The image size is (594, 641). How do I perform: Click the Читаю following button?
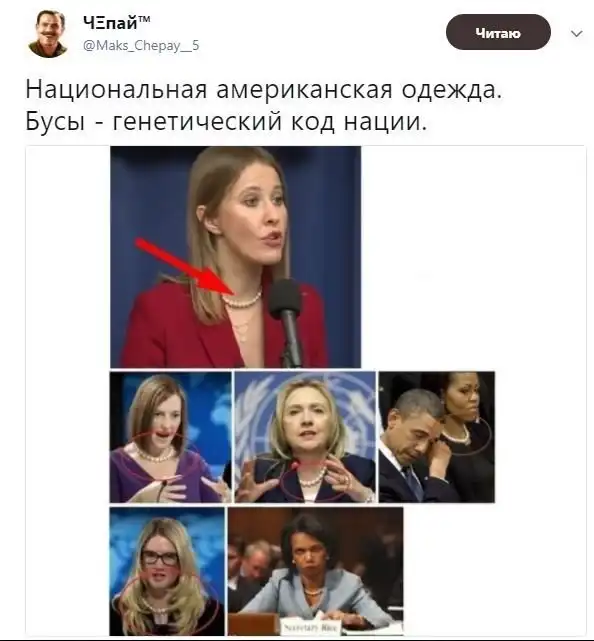(498, 32)
